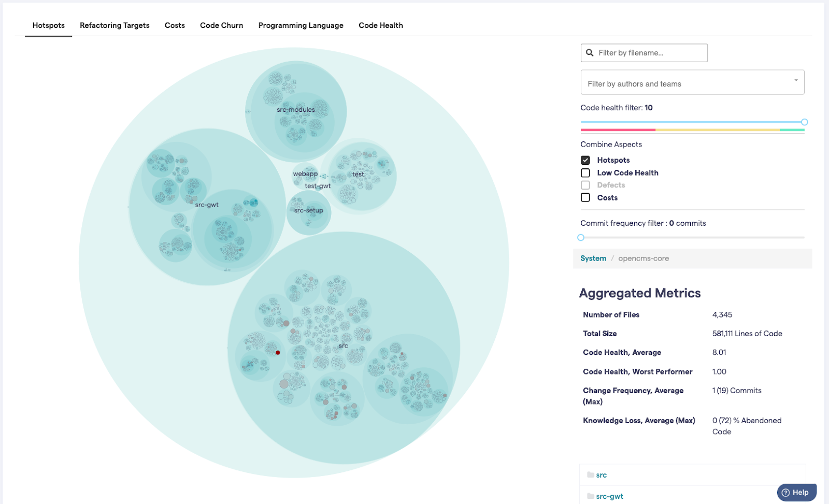The height and width of the screenshot is (504, 829).
Task: Check the Costs aspect option
Action: pyautogui.click(x=585, y=197)
